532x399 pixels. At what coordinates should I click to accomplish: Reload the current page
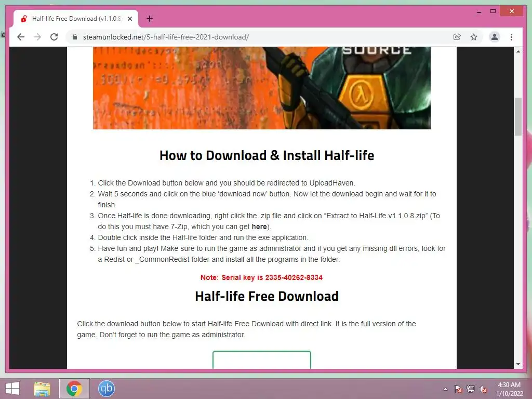54,37
